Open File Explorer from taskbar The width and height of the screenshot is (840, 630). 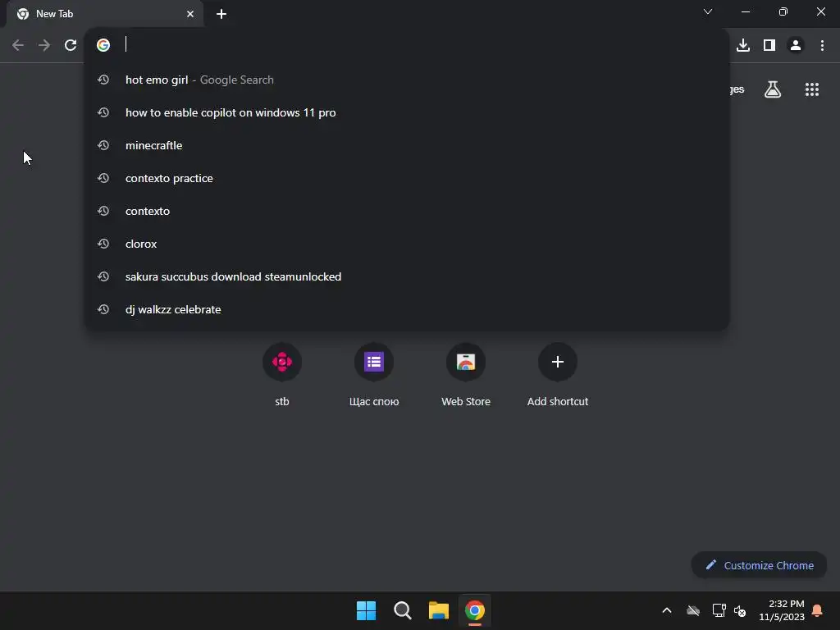pos(439,610)
